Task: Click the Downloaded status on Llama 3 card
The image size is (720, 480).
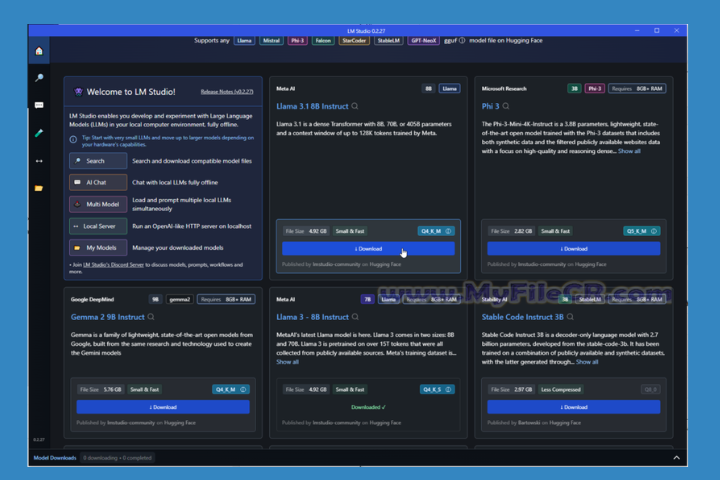Action: pos(368,407)
